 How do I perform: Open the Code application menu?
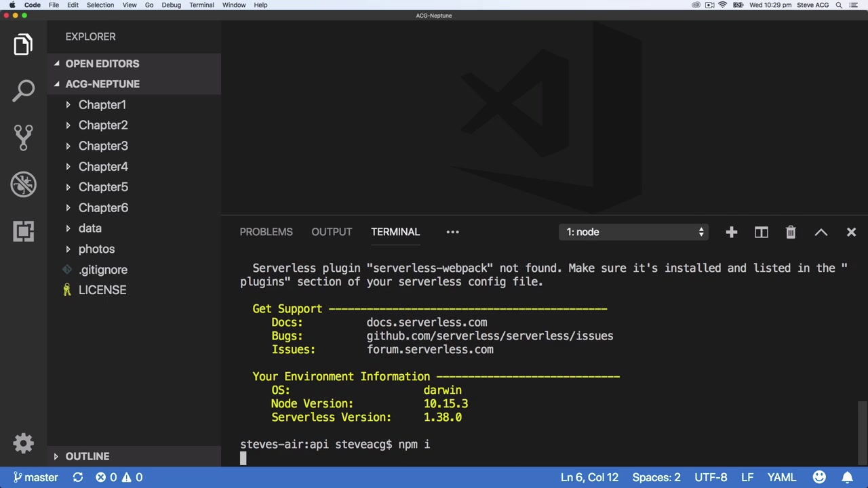pyautogui.click(x=33, y=5)
